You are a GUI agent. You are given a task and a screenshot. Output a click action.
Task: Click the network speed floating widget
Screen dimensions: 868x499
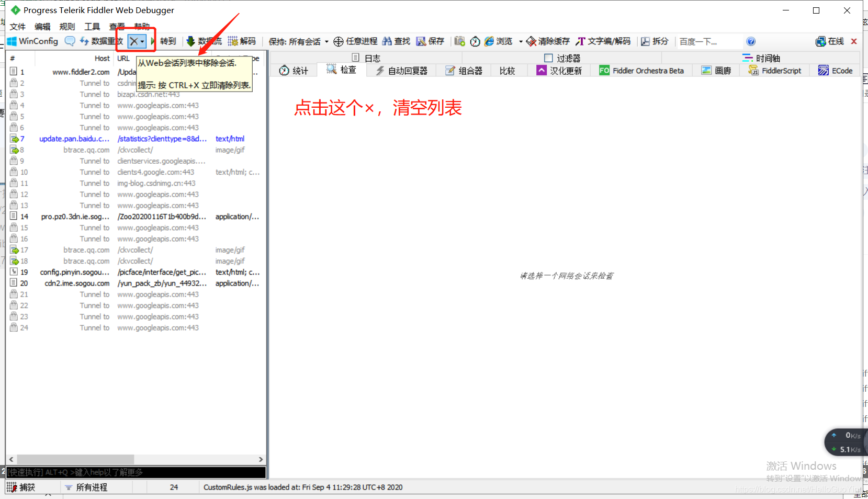tap(847, 443)
